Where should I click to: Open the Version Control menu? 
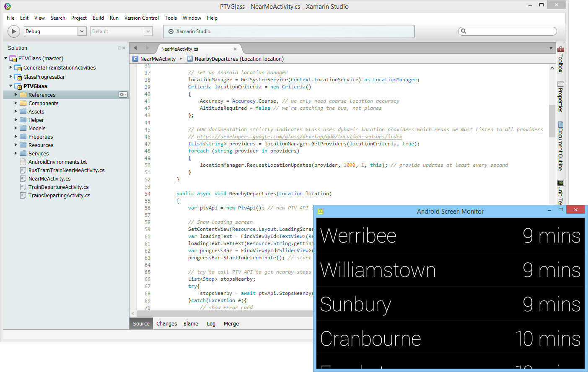[142, 18]
